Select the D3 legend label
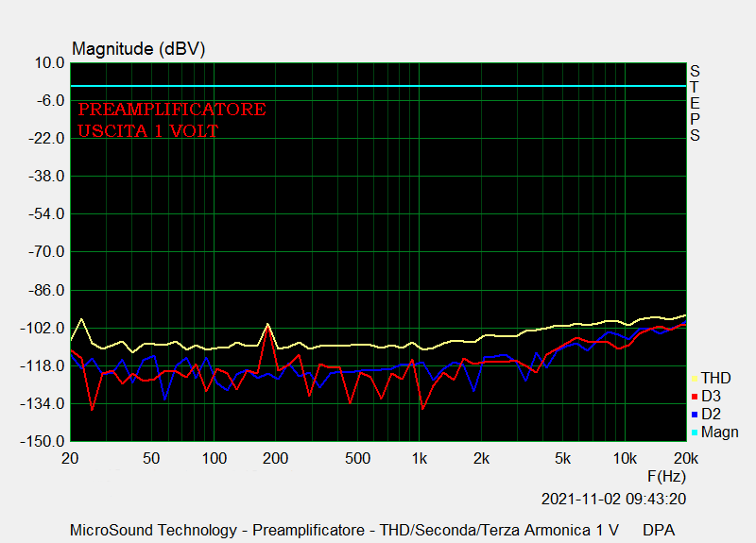 (712, 396)
